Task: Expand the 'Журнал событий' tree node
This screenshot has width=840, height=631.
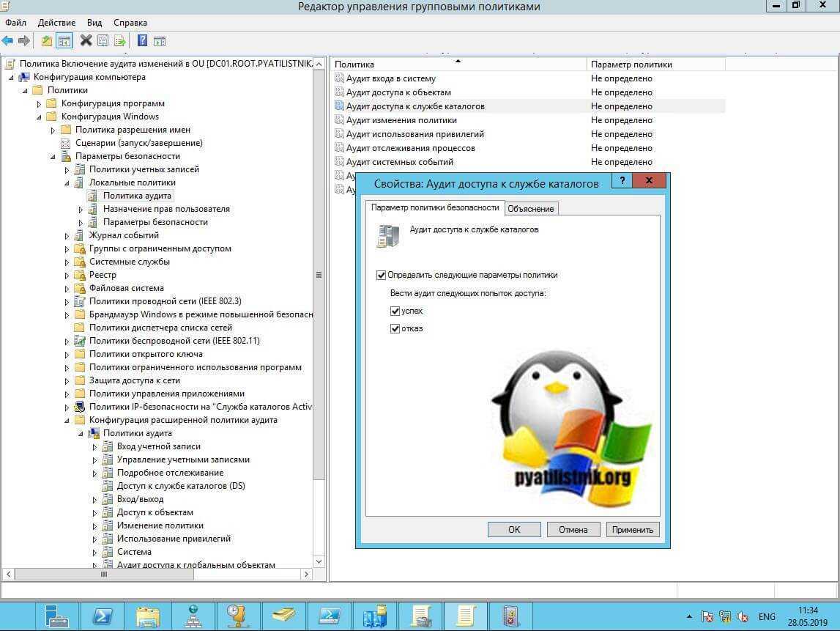Action: click(x=67, y=236)
